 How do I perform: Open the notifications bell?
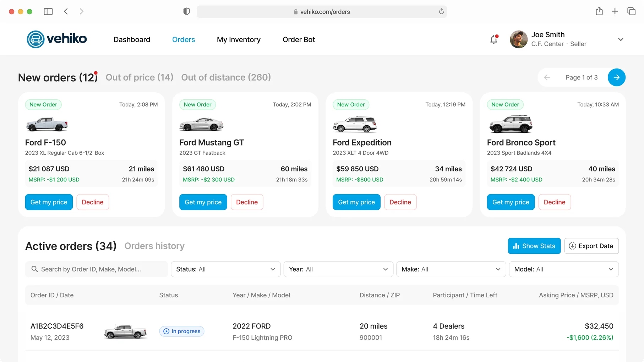tap(494, 39)
